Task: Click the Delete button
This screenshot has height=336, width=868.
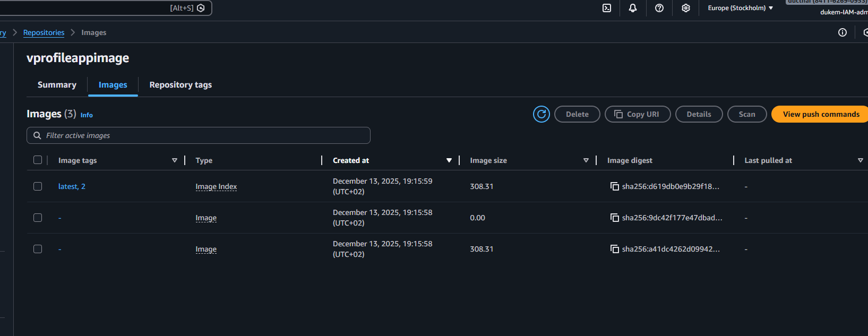Action: point(577,114)
